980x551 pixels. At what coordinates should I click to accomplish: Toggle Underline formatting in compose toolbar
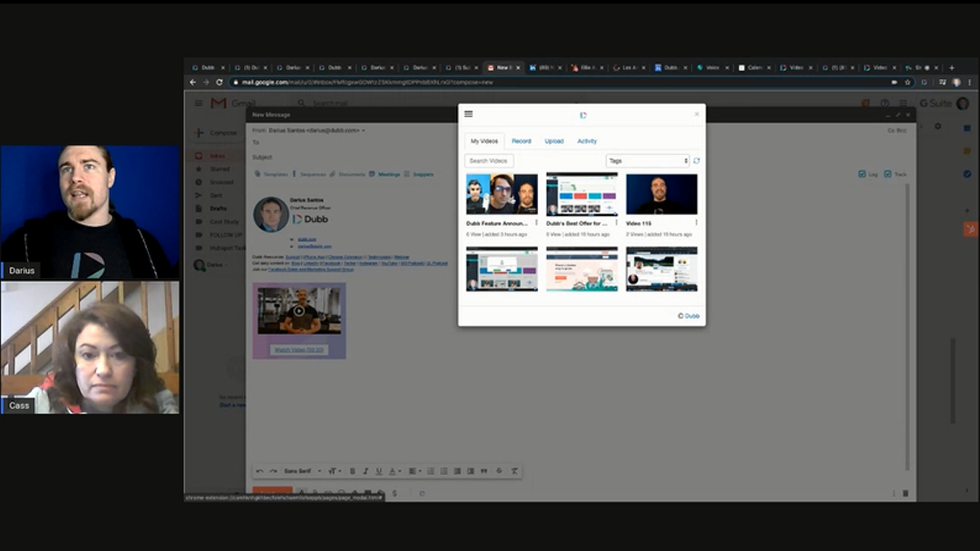coord(378,471)
